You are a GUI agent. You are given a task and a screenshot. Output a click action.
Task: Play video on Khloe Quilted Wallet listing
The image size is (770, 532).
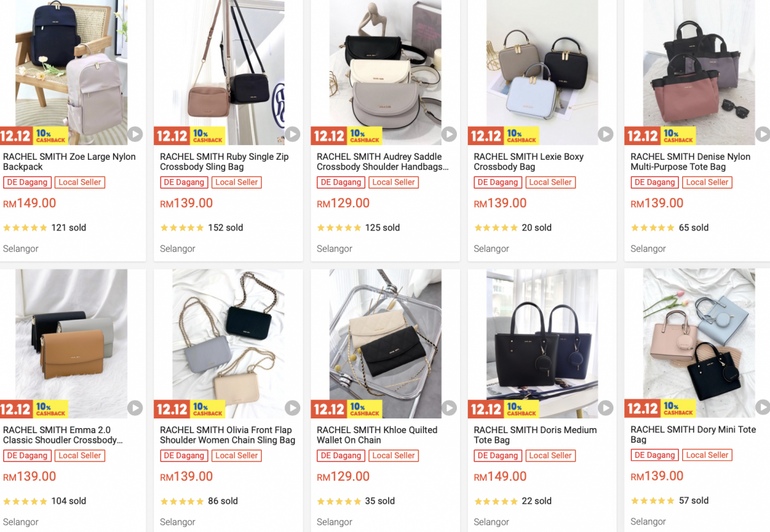449,408
